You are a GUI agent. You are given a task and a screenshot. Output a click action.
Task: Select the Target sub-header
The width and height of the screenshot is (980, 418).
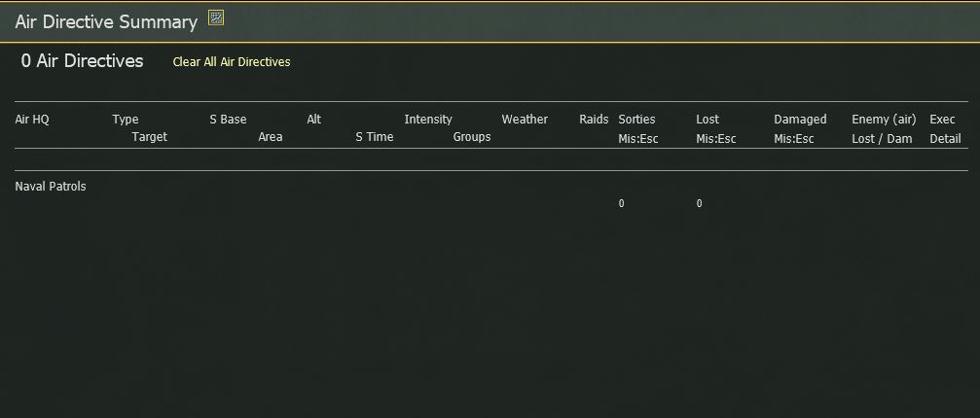150,137
